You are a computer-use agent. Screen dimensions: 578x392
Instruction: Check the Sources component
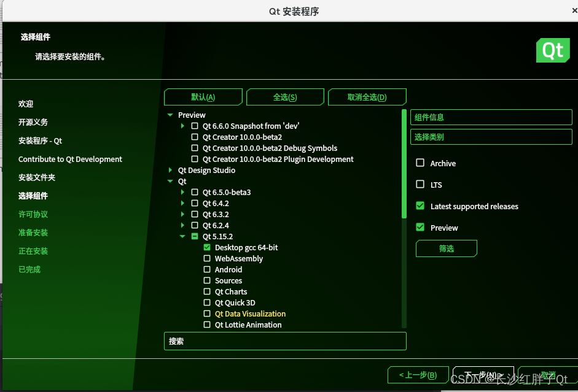[x=207, y=280]
